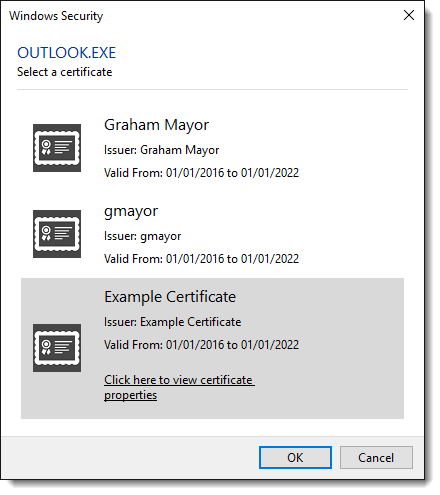Click the Issuer: Graham Mayor line
The height and width of the screenshot is (495, 440).
161,150
